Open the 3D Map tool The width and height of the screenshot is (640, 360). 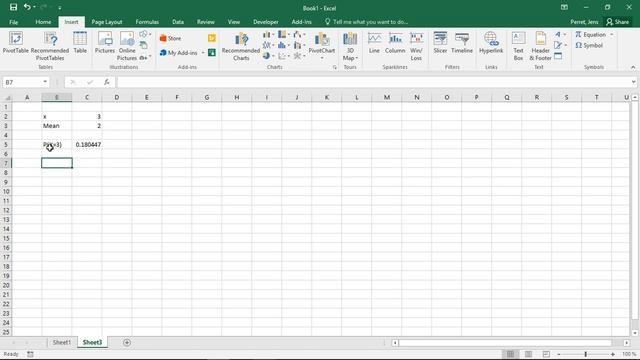pyautogui.click(x=350, y=46)
